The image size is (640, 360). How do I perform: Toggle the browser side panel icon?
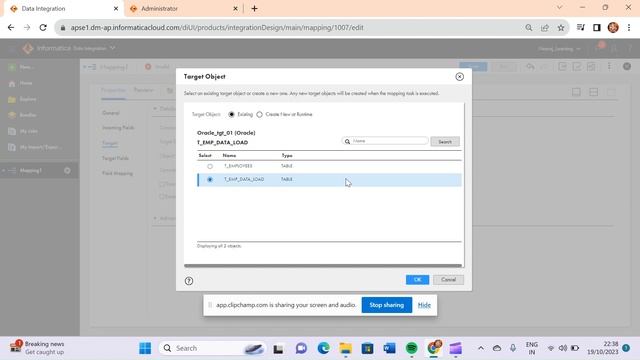[596, 27]
